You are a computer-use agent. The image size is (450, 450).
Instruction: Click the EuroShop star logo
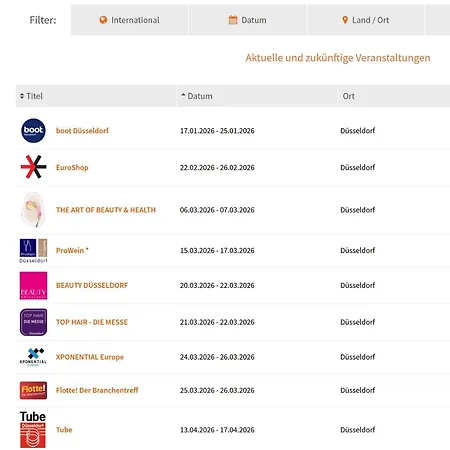33,167
